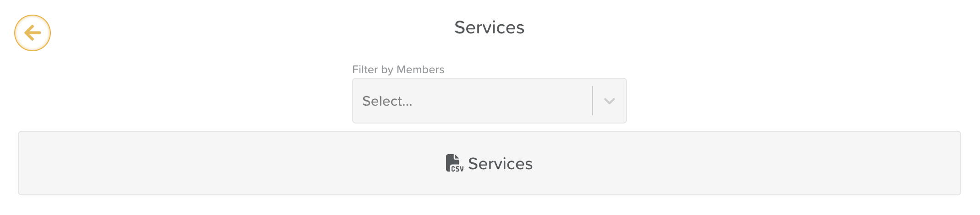Show member options with the down chevron
Image resolution: width=980 pixels, height=215 pixels.
609,101
